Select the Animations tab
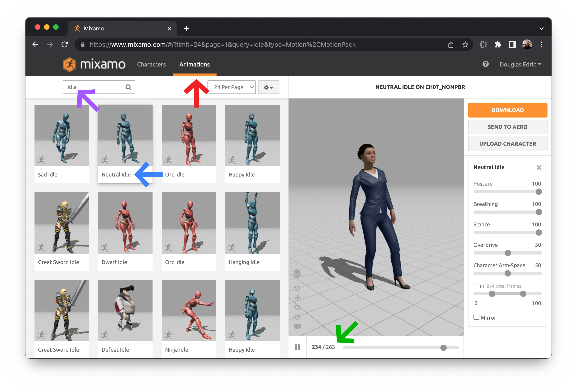This screenshot has height=392, width=577. click(194, 64)
